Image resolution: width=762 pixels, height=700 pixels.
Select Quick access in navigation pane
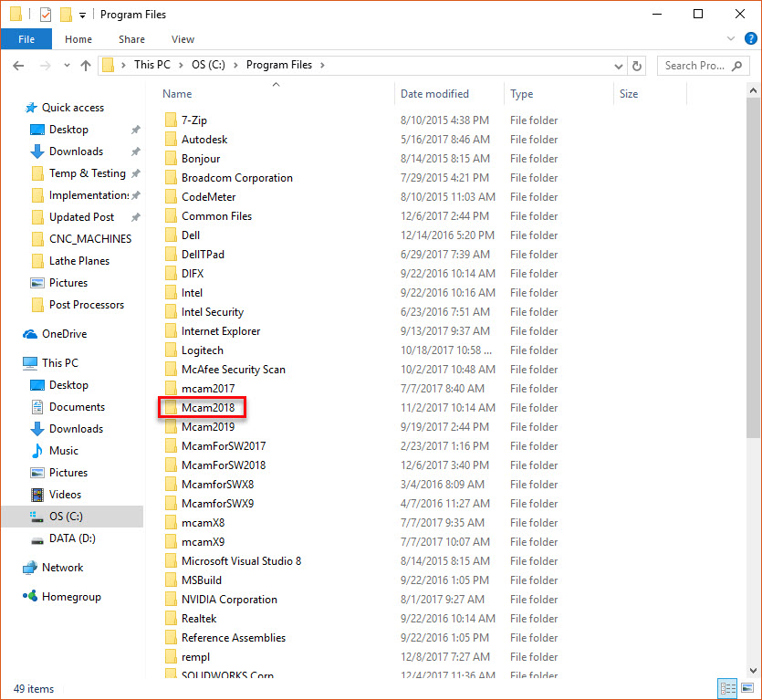pos(72,108)
